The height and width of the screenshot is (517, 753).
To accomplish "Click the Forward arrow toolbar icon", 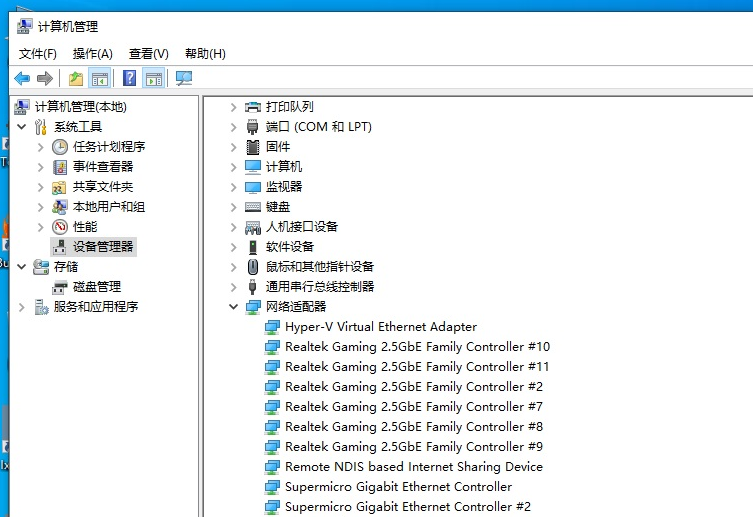I will (45, 78).
